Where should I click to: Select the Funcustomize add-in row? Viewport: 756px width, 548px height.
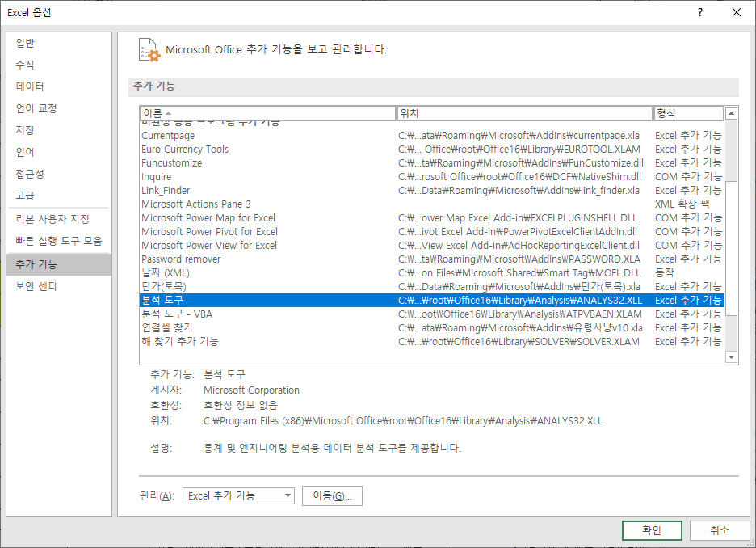point(431,163)
